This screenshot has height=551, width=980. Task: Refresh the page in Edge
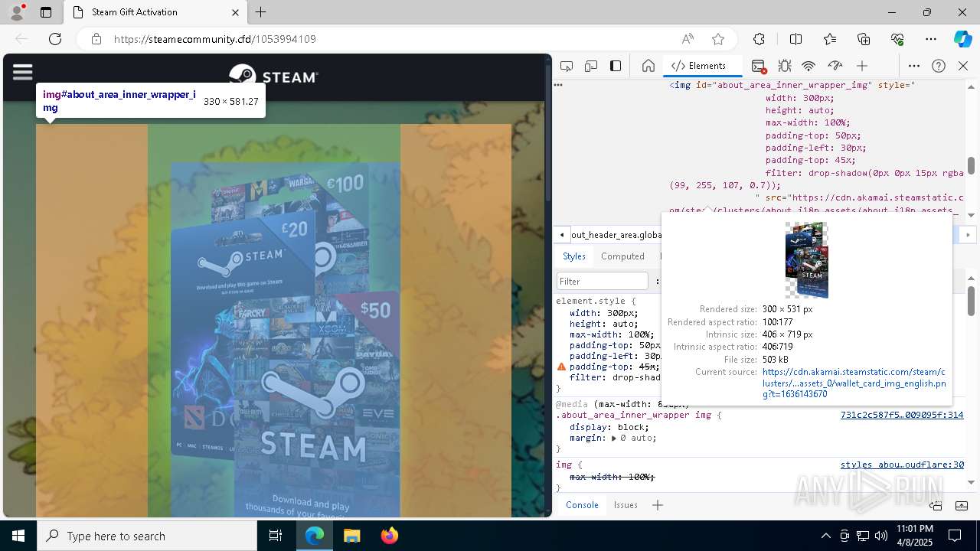pyautogui.click(x=55, y=39)
